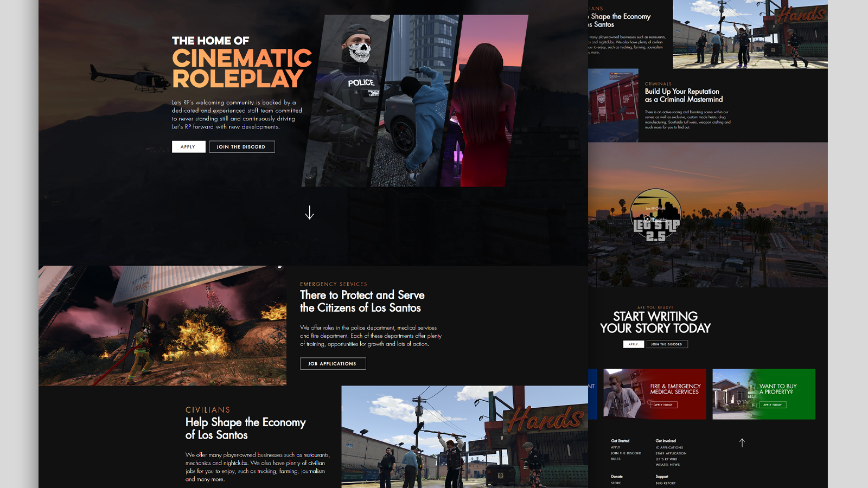Click the red shipping container criminals image
The image size is (868, 488).
click(x=613, y=105)
